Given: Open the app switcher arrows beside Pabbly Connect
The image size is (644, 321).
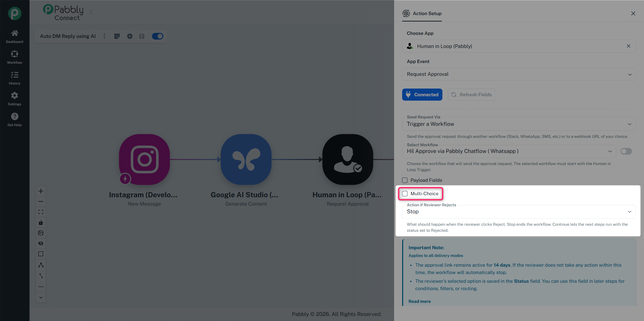Looking at the screenshot, I should tap(91, 12).
